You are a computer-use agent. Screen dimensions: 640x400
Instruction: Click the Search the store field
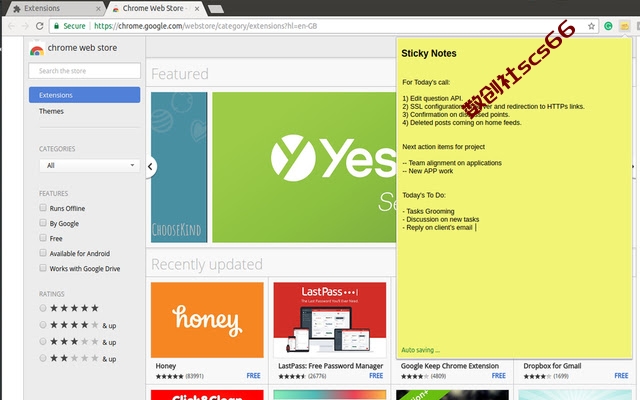pyautogui.click(x=84, y=71)
